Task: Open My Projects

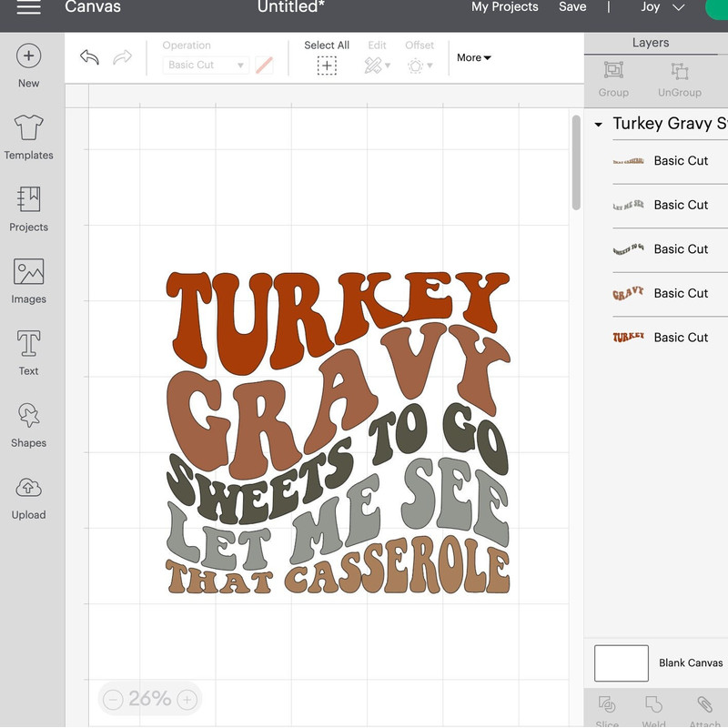Action: coord(504,7)
